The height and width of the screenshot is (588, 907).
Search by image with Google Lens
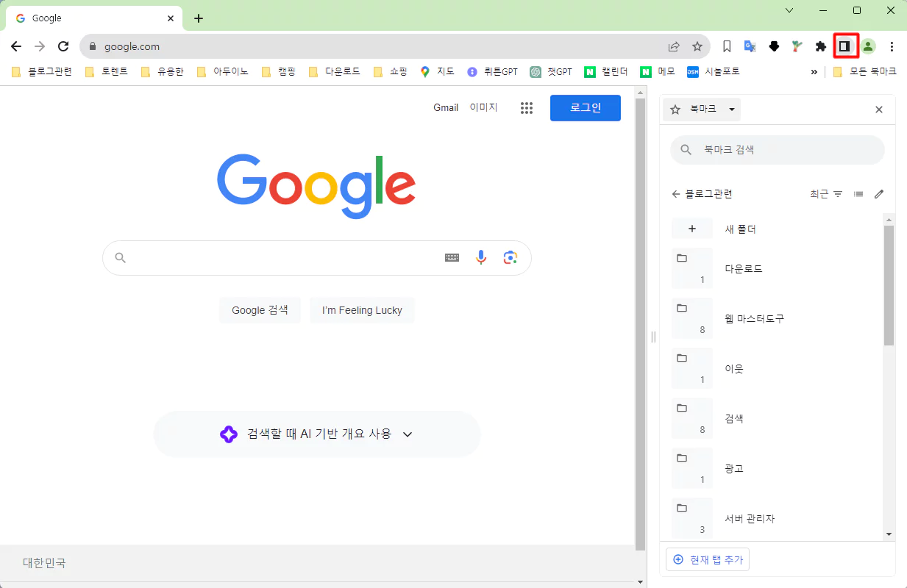[x=511, y=257]
